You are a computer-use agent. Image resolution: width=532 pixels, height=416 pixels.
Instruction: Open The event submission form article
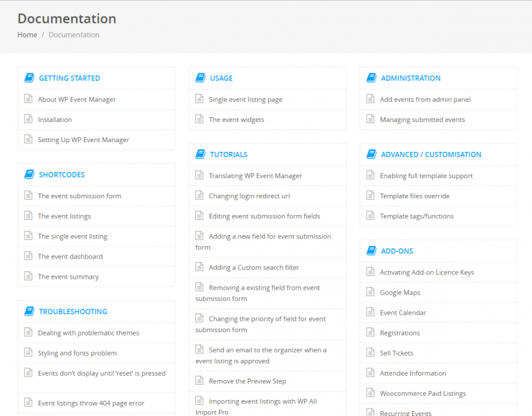[80, 196]
